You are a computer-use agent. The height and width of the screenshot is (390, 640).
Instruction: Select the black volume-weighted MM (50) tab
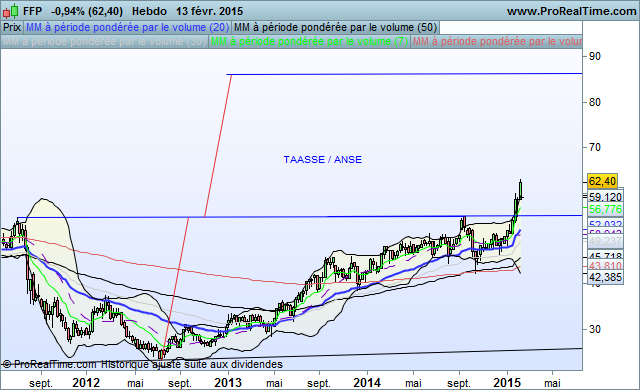pyautogui.click(x=336, y=27)
